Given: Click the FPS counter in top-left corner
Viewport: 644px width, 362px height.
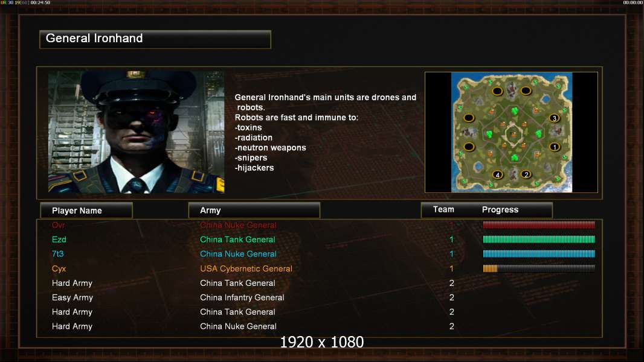Looking at the screenshot, I should (x=25, y=2).
